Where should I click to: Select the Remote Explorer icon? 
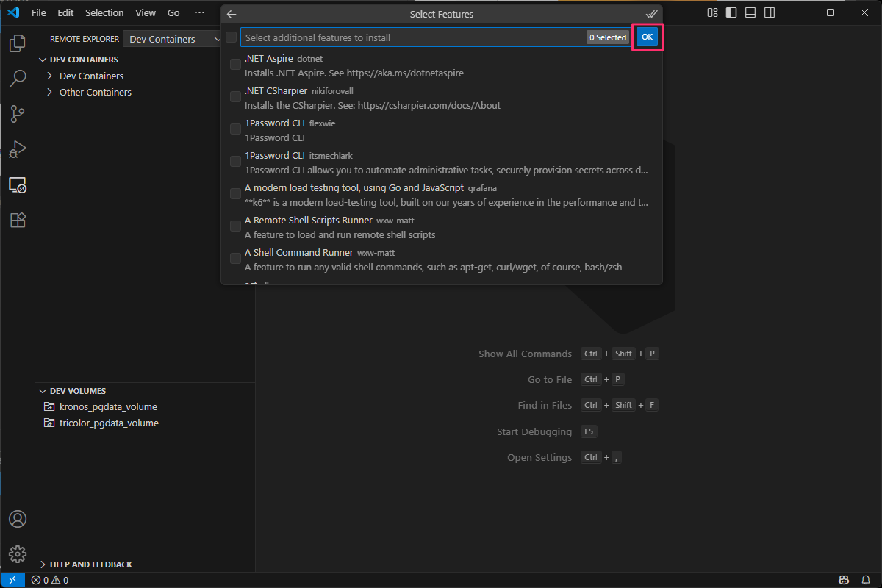coord(18,184)
